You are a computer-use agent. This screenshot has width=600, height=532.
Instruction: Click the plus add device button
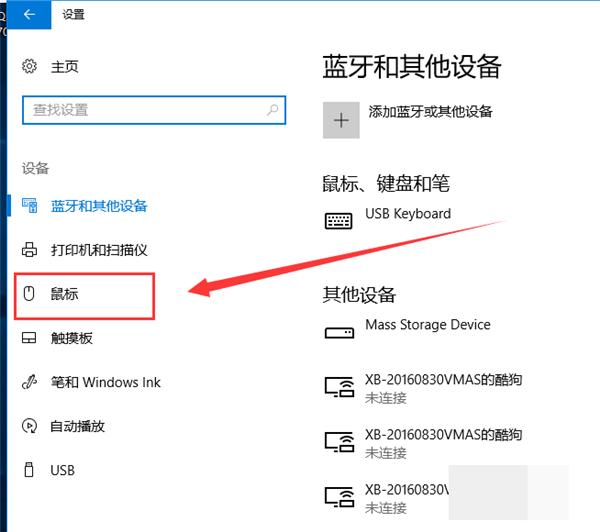[341, 120]
